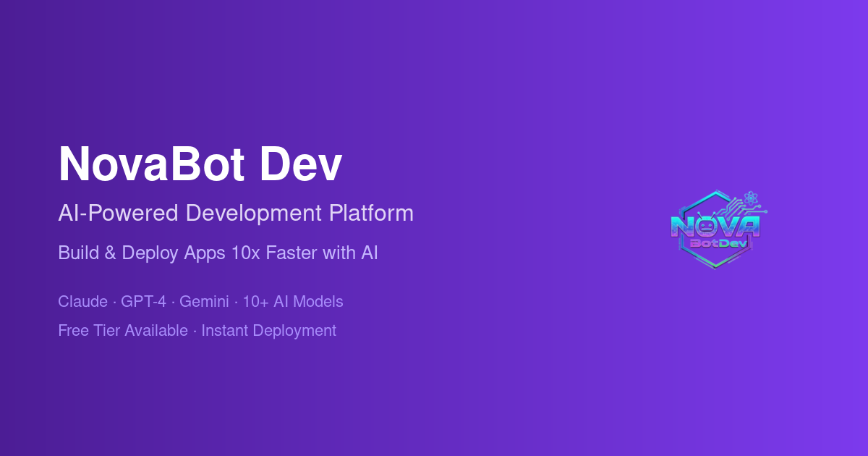
Task: Click "Free Tier Available · Instant Deployment" line
Action: [x=197, y=331]
